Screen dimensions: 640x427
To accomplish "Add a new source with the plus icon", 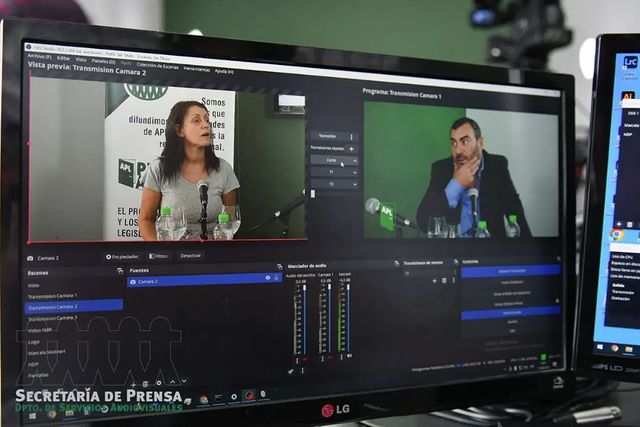I will pos(133,385).
